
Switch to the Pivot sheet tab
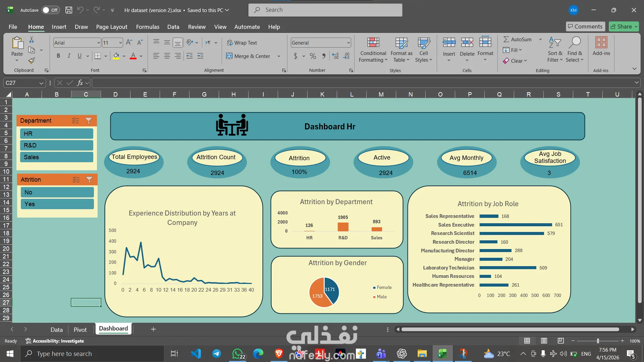pyautogui.click(x=80, y=329)
